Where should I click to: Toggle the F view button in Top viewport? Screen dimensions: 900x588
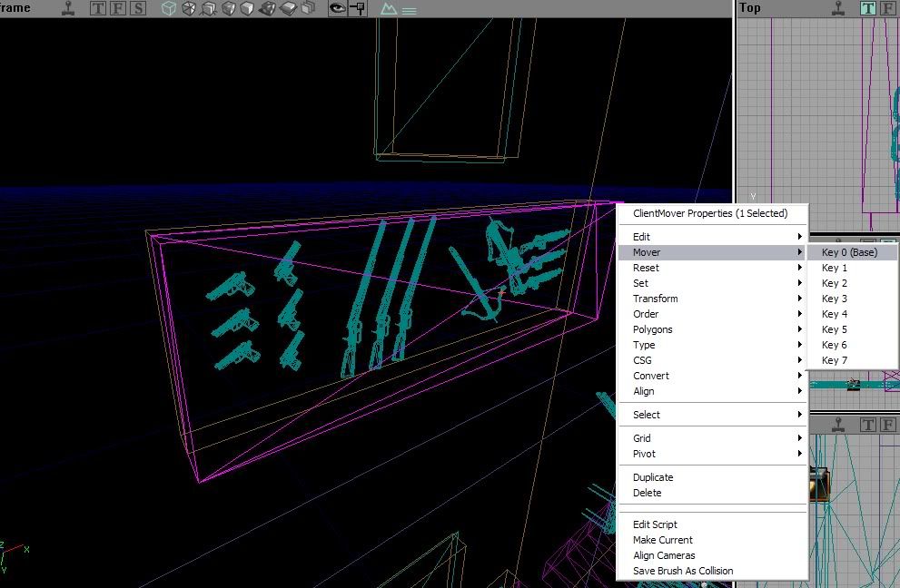[886, 8]
